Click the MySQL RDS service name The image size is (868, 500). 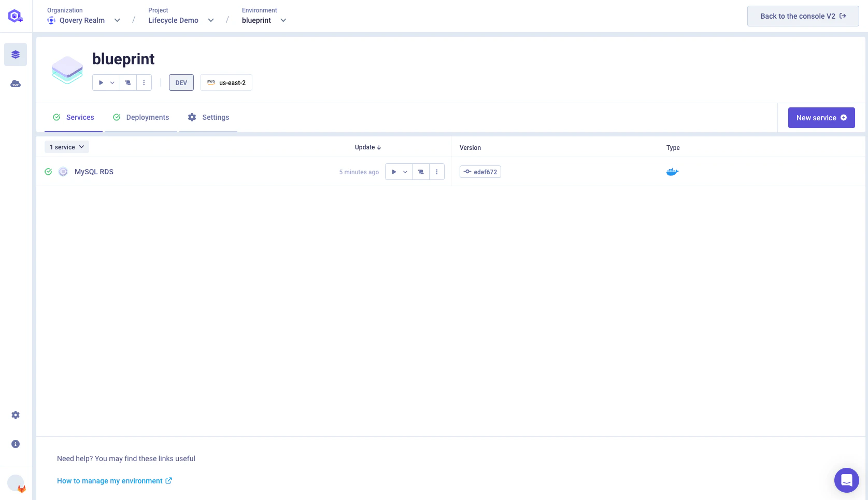pyautogui.click(x=94, y=172)
